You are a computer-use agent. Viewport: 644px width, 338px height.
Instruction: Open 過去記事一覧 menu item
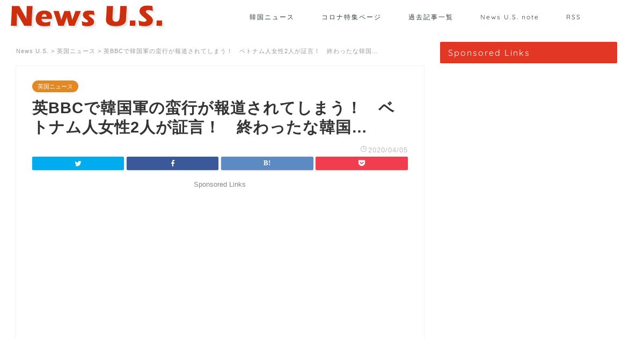coord(430,17)
